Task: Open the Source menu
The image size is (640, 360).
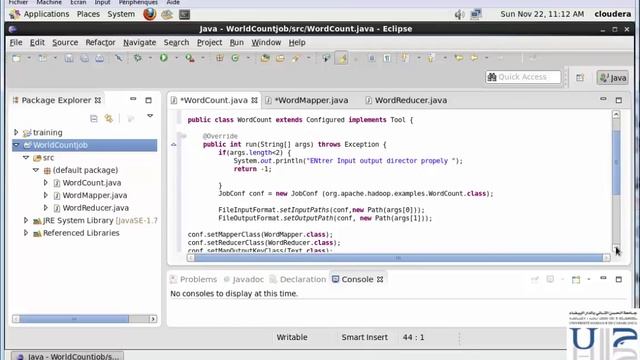Action: pos(65,42)
